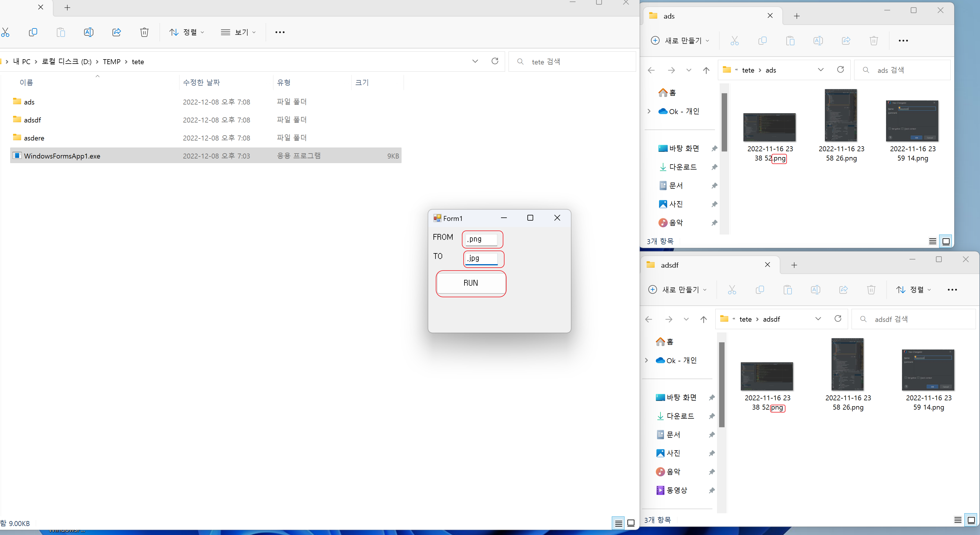The height and width of the screenshot is (535, 980).
Task: Switch ads window to large icons view
Action: (946, 242)
